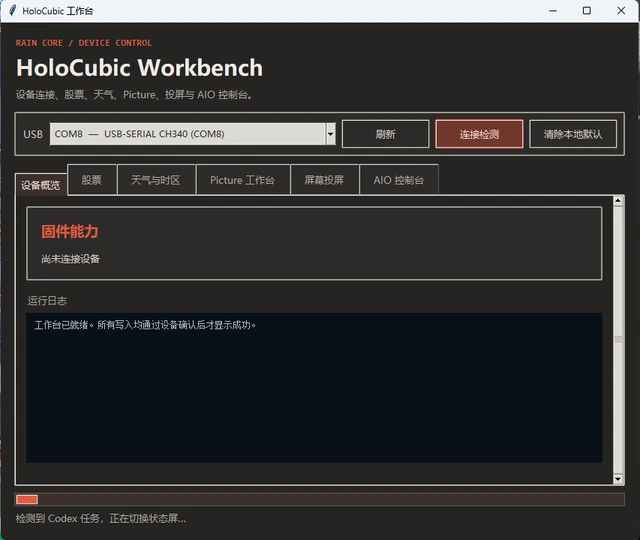Open the 屏幕投屏 tab
640x540 pixels.
coord(324,180)
